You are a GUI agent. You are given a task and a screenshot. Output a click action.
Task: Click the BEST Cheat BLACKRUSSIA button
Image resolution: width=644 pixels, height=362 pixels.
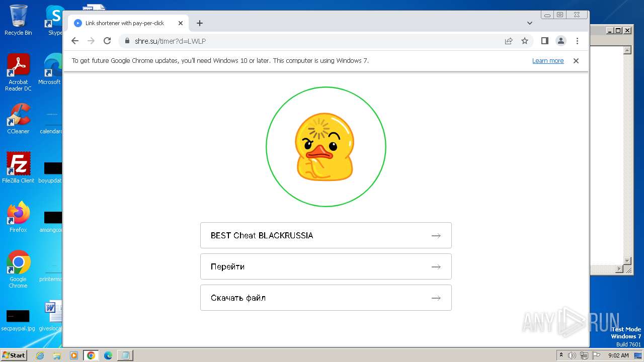click(326, 235)
